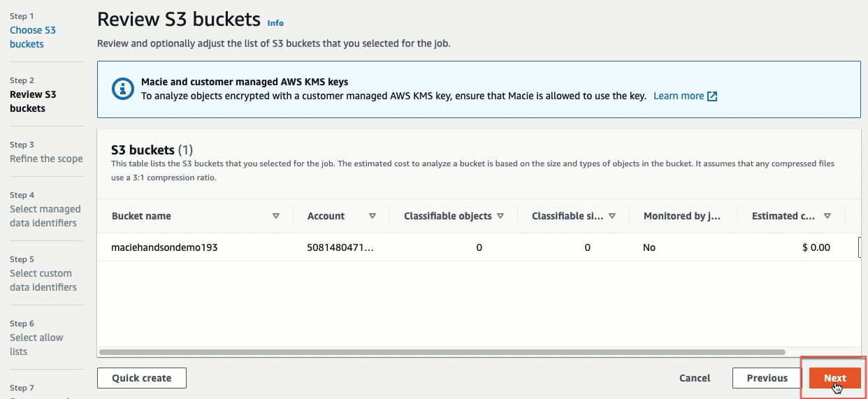Cancel the job creation
Screen dimensions: 868x399
[x=695, y=378]
